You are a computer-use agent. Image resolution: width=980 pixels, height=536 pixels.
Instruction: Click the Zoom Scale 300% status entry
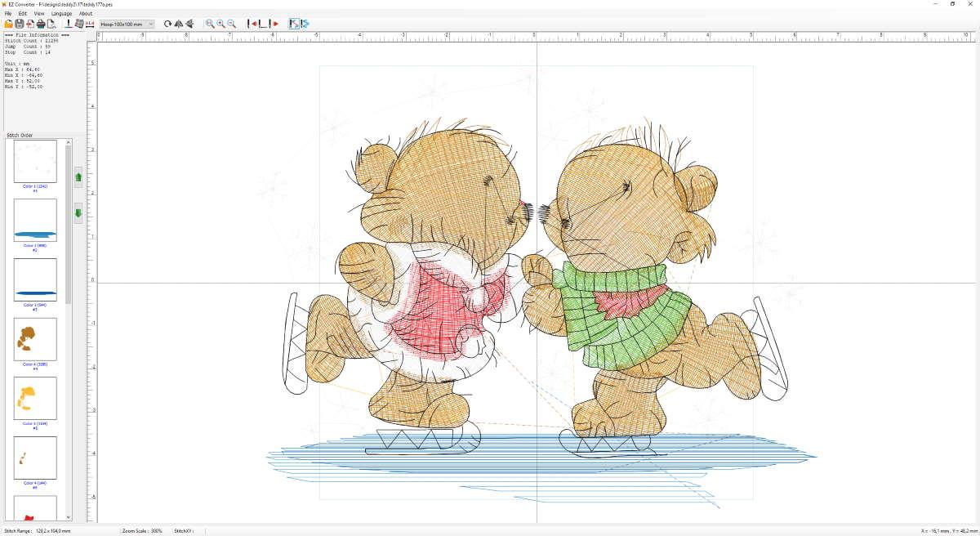coord(142,531)
